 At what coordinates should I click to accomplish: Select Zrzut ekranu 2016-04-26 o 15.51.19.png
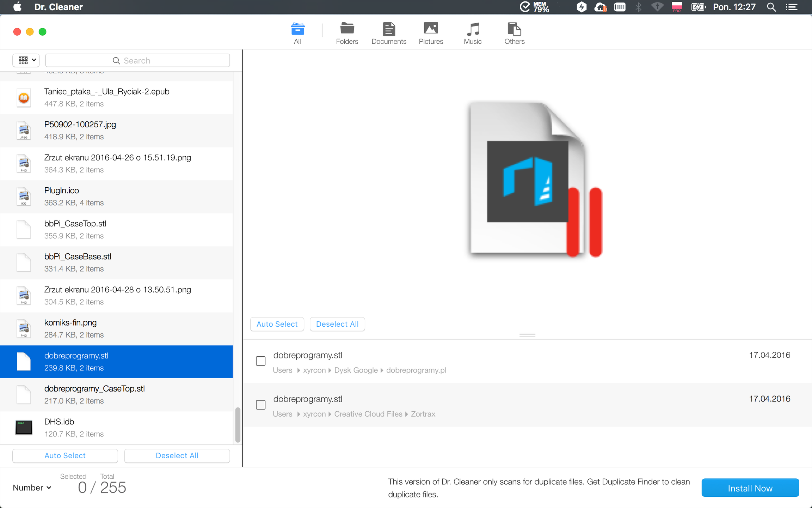[116, 164]
